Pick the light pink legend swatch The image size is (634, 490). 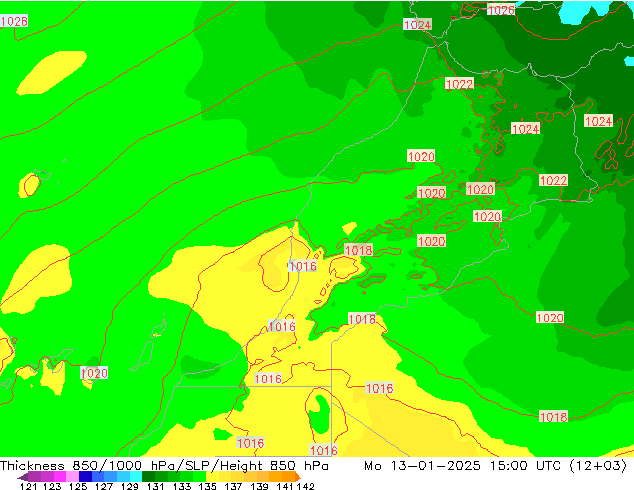click(x=72, y=477)
